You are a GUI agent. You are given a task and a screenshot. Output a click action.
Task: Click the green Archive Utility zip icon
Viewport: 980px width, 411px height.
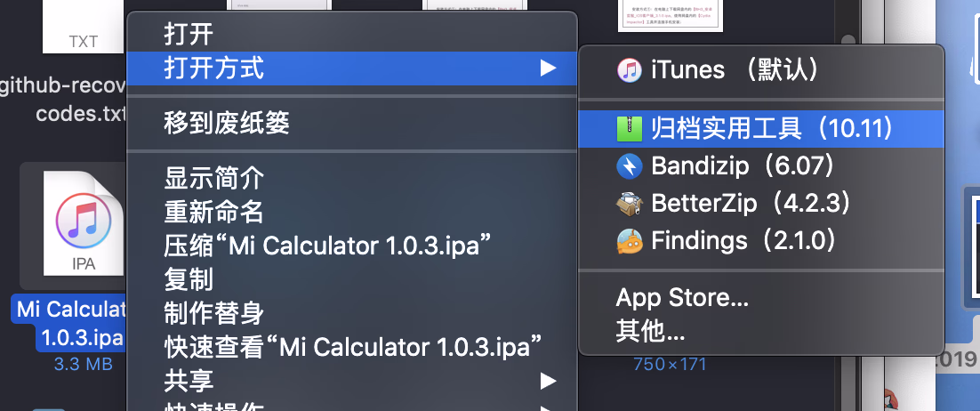tap(629, 129)
